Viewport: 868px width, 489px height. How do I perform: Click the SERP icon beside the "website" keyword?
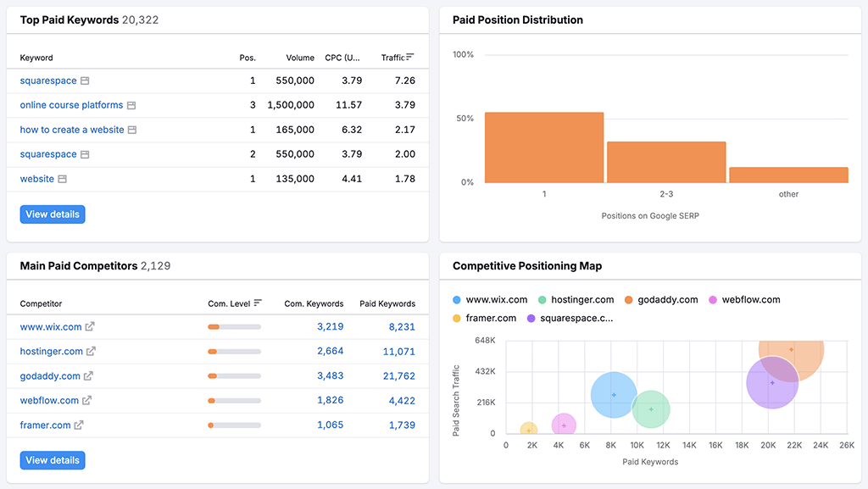pos(64,179)
